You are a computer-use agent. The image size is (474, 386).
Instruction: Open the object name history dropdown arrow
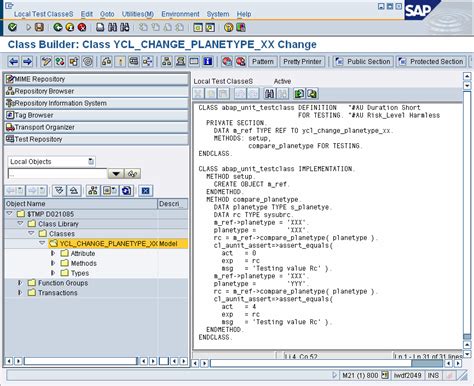(116, 174)
